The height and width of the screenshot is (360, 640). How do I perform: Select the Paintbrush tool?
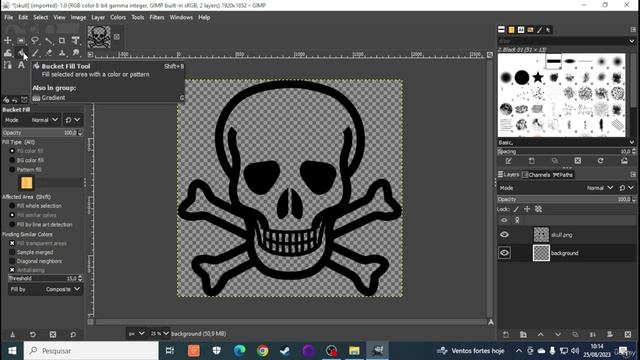35,53
